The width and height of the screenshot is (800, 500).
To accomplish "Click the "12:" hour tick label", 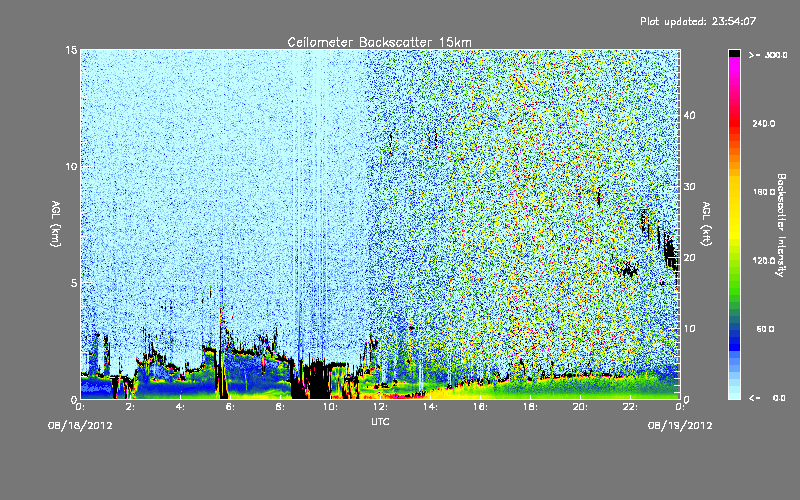I will tap(380, 407).
